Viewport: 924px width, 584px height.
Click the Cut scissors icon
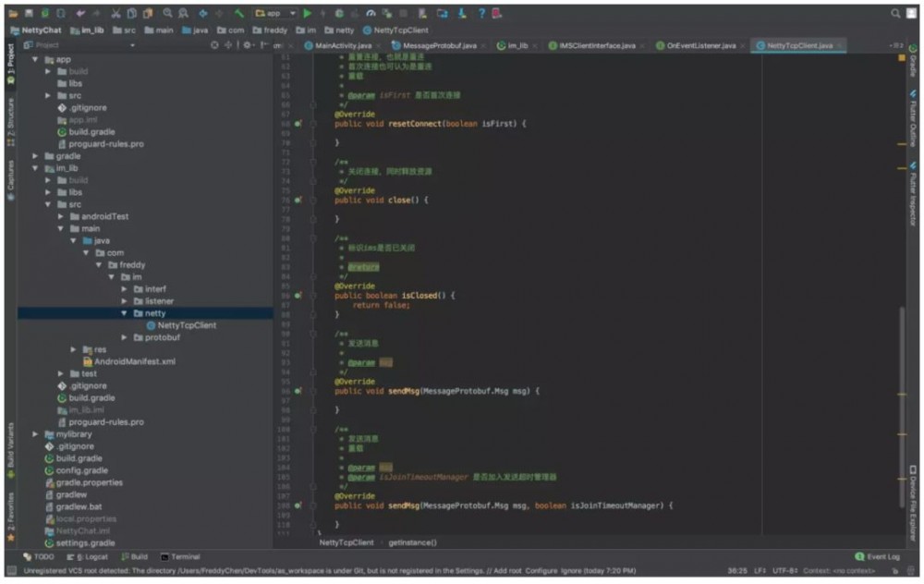point(116,14)
